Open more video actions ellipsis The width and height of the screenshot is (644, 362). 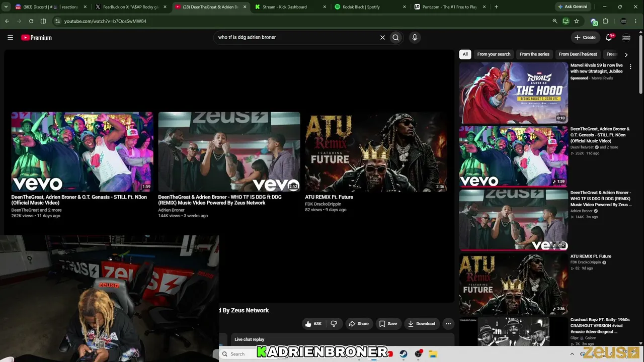point(448,324)
